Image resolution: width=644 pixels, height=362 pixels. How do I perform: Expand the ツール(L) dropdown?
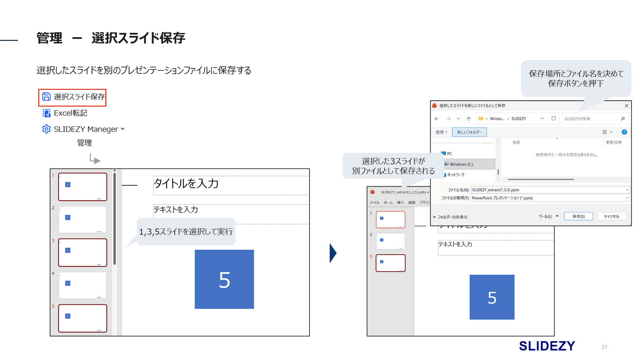557,216
